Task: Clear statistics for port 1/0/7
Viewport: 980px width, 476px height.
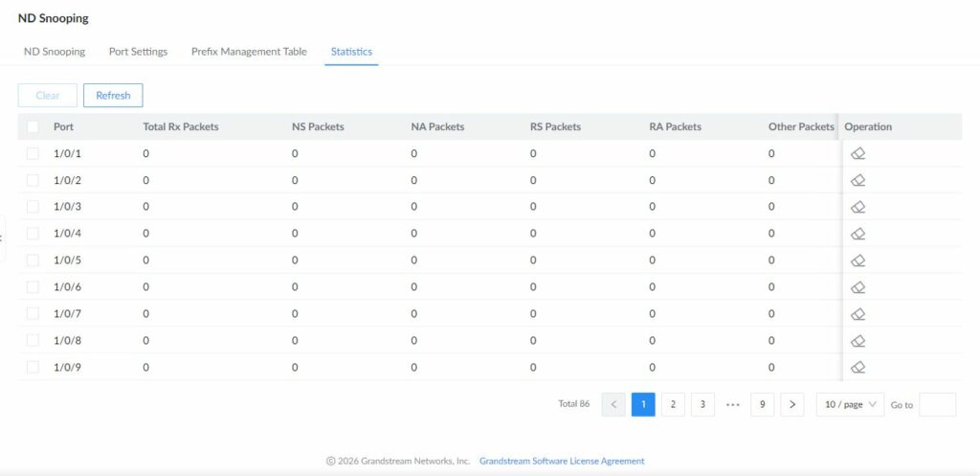Action: pos(858,313)
